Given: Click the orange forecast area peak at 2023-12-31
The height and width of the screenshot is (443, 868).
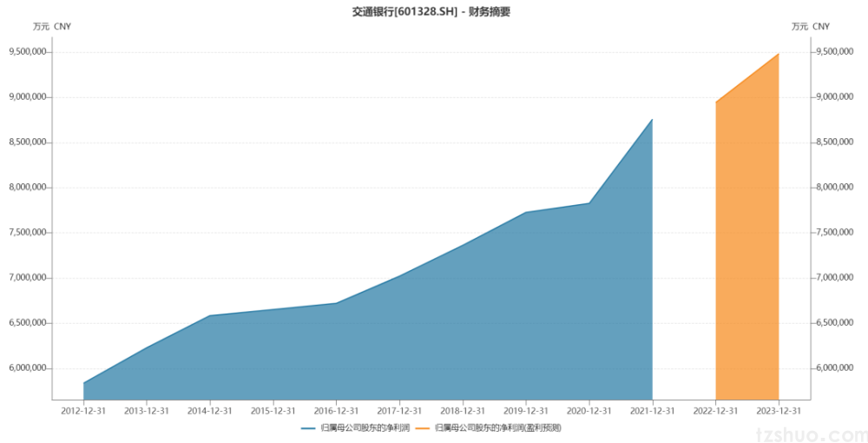Looking at the screenshot, I should (779, 54).
